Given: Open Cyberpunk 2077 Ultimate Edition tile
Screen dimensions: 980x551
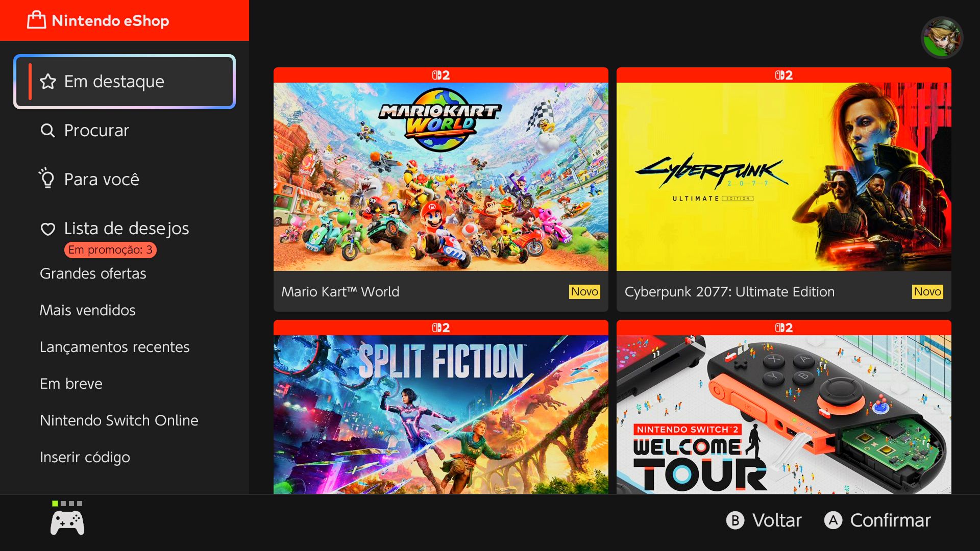Looking at the screenshot, I should [783, 189].
